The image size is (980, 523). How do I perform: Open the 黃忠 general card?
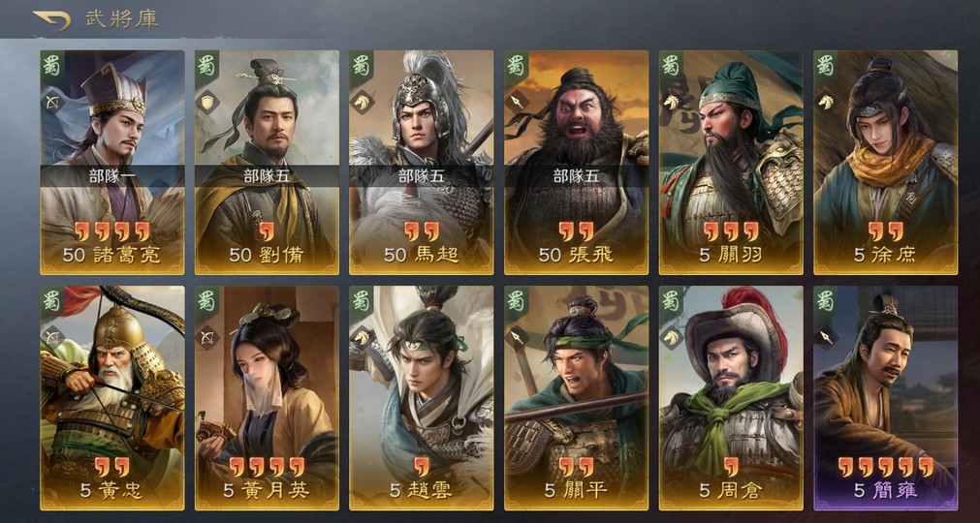click(x=112, y=398)
